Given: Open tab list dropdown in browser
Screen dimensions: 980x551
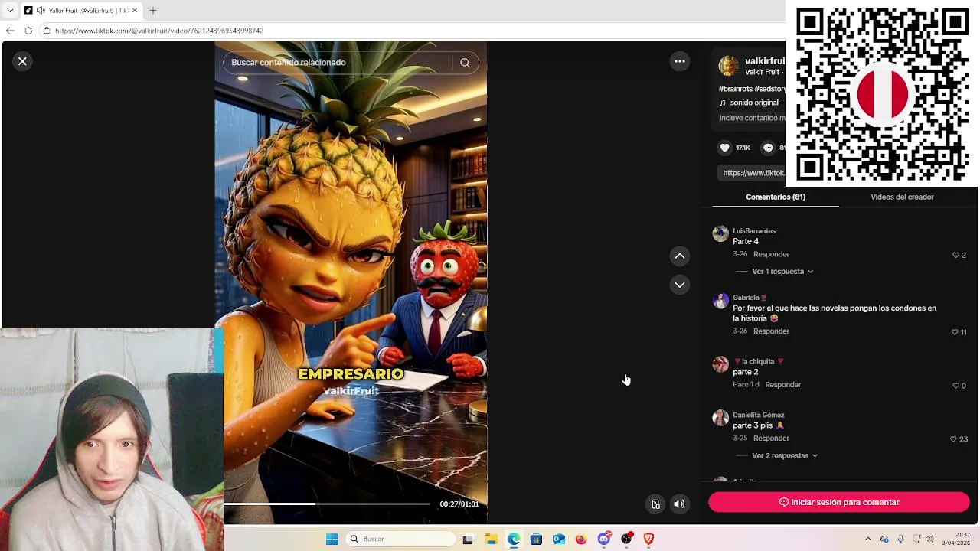Looking at the screenshot, I should (9, 11).
